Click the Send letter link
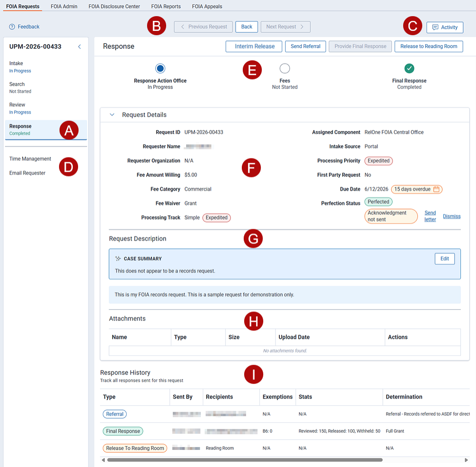This screenshot has width=476, height=467. [430, 216]
